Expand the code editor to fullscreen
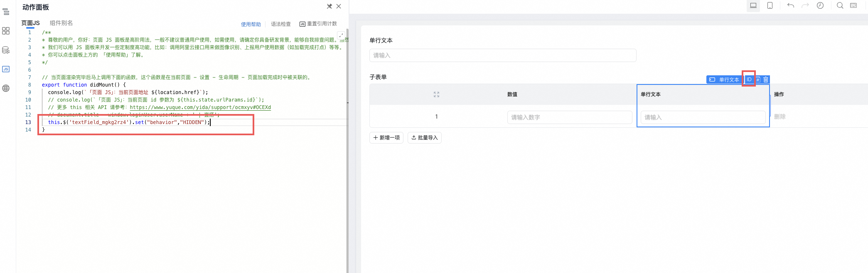868x273 pixels. 341,36
